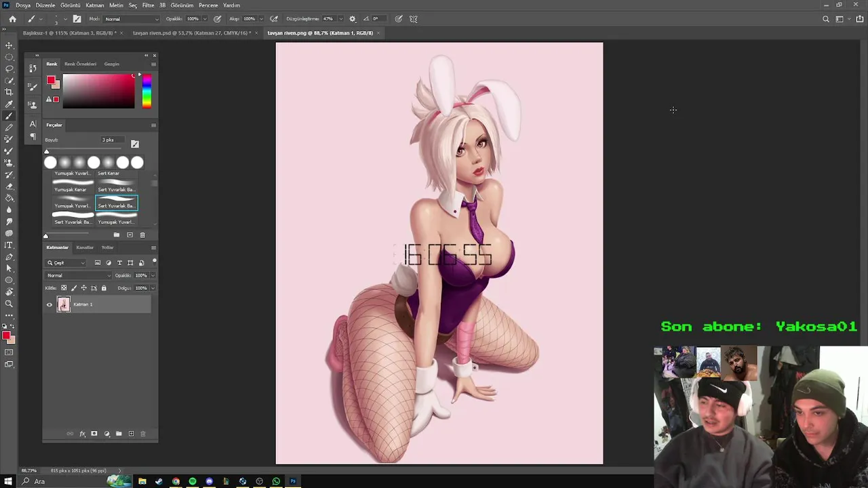
Task: Select the Ellipse shape tool
Action: 9,280
